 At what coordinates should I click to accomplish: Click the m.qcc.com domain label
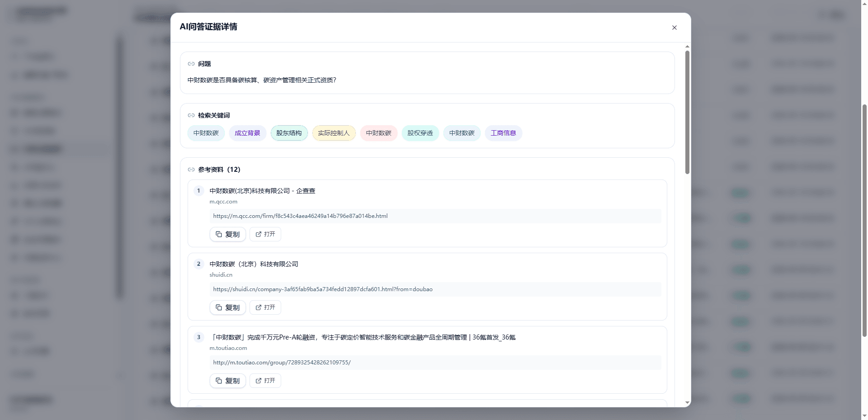(x=223, y=202)
